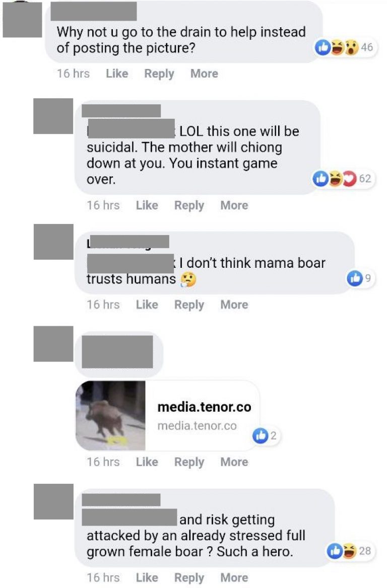Screen dimensions: 387x588
Task: View the 28 reactions on 'Such a hero' comment
Action: tap(350, 551)
